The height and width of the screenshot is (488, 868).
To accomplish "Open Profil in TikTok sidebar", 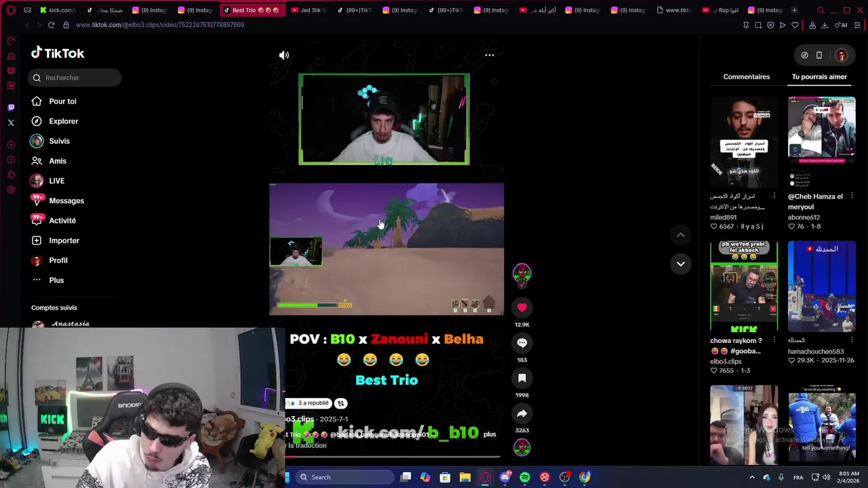I will point(50,260).
